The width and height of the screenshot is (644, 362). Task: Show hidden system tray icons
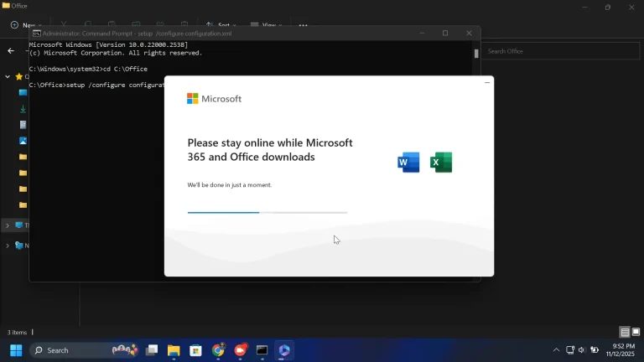[x=556, y=350]
